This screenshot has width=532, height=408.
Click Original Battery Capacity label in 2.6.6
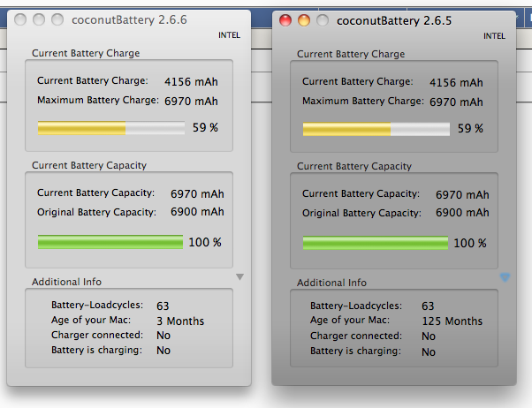click(x=96, y=212)
